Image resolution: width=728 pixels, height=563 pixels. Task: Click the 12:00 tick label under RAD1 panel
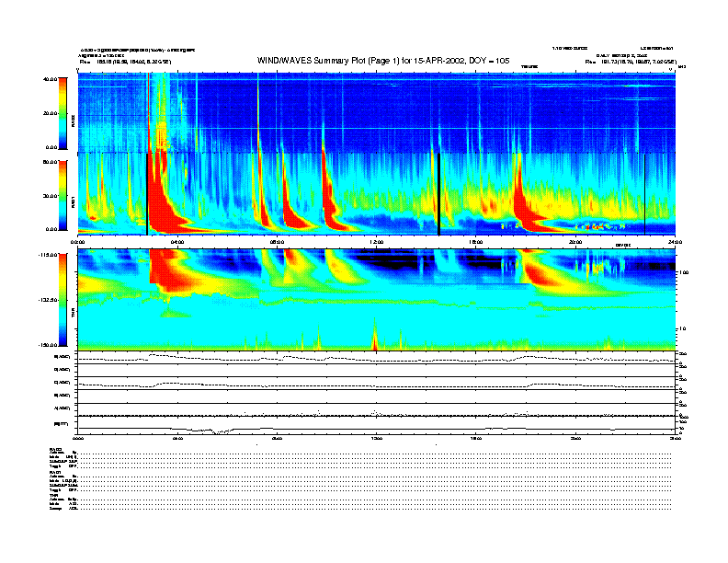[x=377, y=242]
